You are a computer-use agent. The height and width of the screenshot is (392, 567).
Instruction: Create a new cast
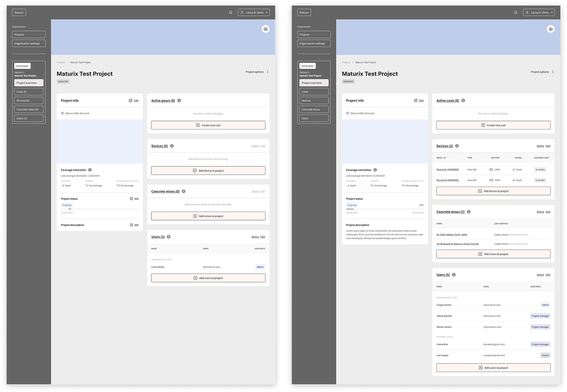[x=208, y=125]
